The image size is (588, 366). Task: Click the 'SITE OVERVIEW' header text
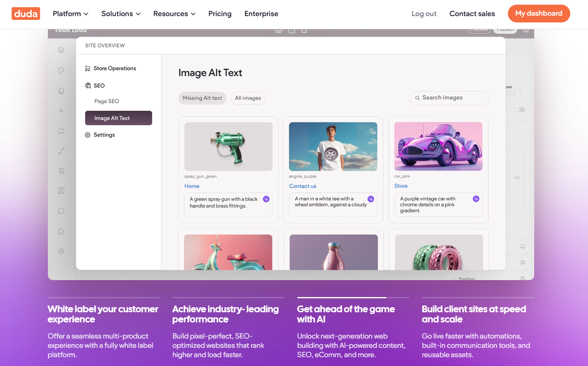coord(105,46)
